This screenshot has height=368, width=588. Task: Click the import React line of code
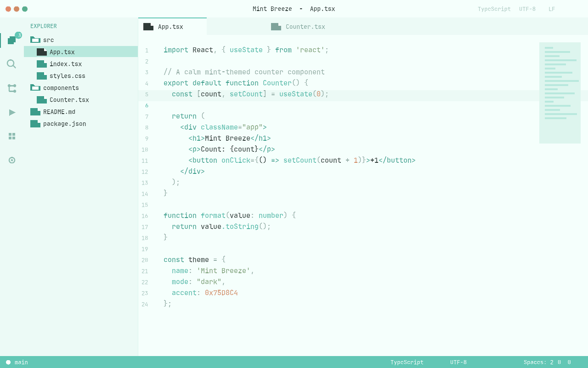tap(246, 50)
